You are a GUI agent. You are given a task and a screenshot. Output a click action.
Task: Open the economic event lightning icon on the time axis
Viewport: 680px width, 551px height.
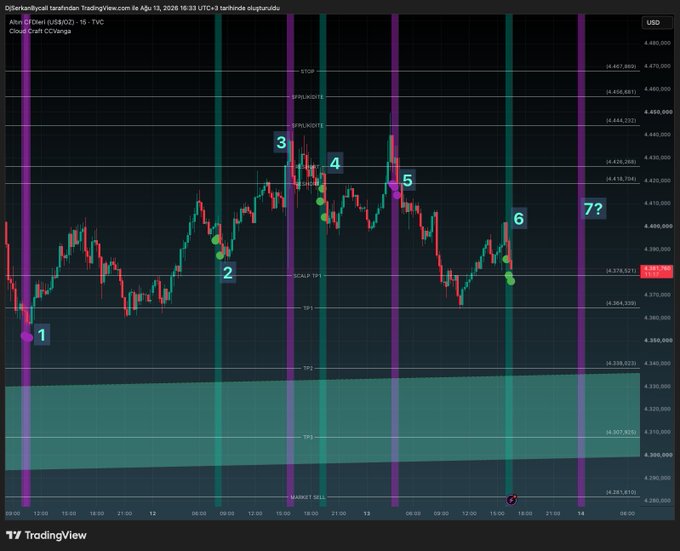pyautogui.click(x=512, y=499)
